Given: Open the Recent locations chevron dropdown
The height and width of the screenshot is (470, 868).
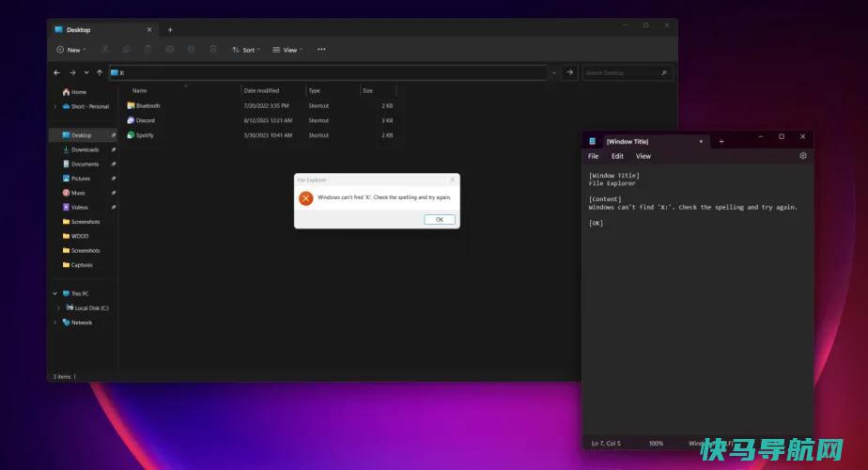Looking at the screenshot, I should (86, 72).
